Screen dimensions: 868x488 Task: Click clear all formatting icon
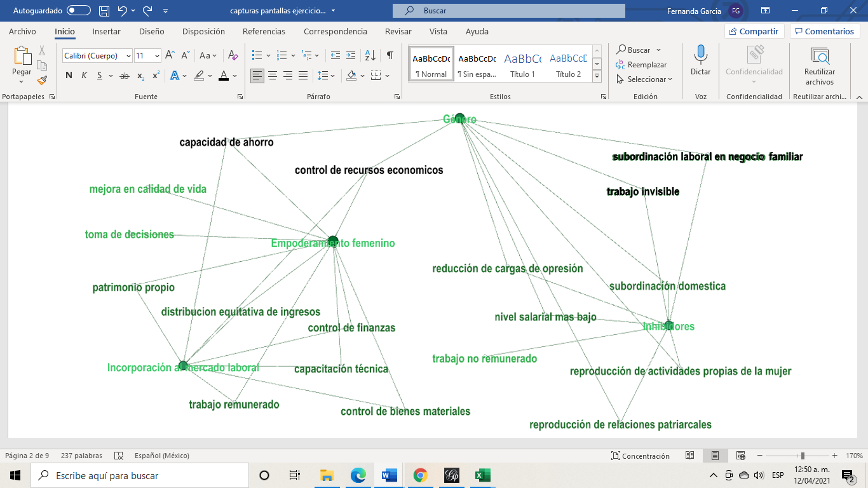coord(233,55)
